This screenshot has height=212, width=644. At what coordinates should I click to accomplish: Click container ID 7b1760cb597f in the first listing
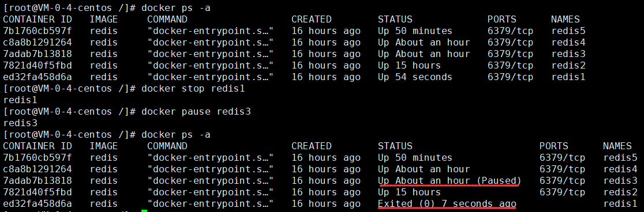37,31
